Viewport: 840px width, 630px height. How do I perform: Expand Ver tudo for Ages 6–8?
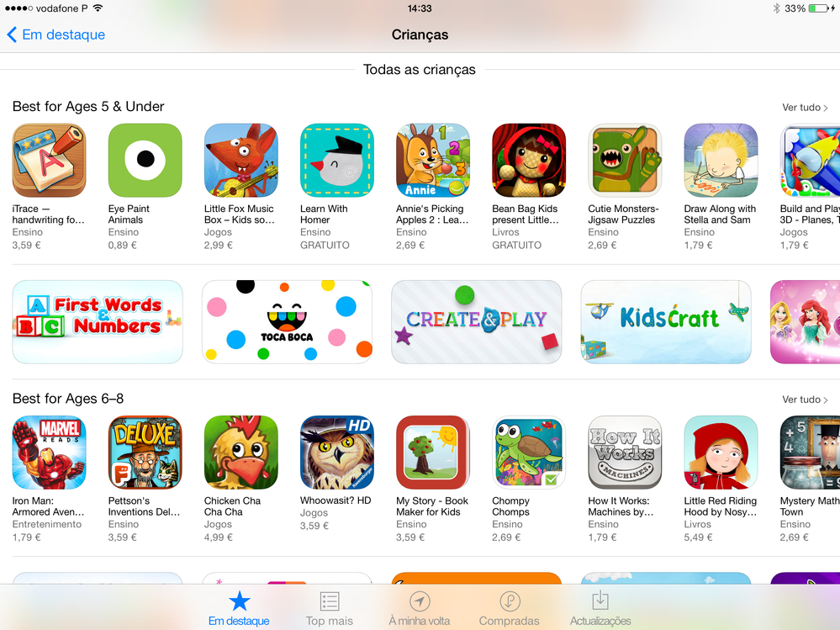click(x=805, y=399)
